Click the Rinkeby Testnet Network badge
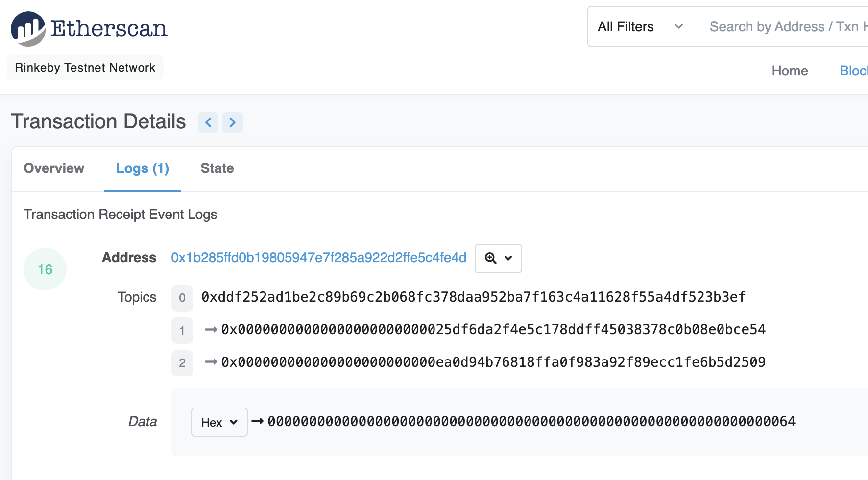Image resolution: width=868 pixels, height=480 pixels. click(x=85, y=68)
